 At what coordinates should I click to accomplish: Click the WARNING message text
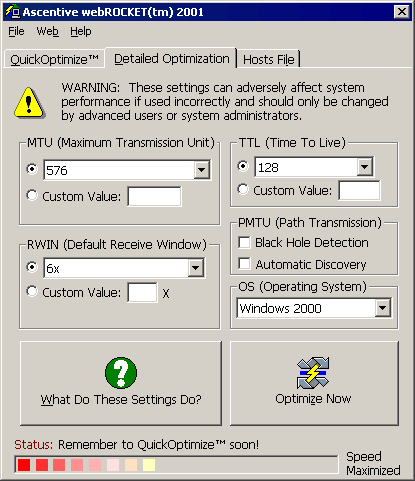225,102
